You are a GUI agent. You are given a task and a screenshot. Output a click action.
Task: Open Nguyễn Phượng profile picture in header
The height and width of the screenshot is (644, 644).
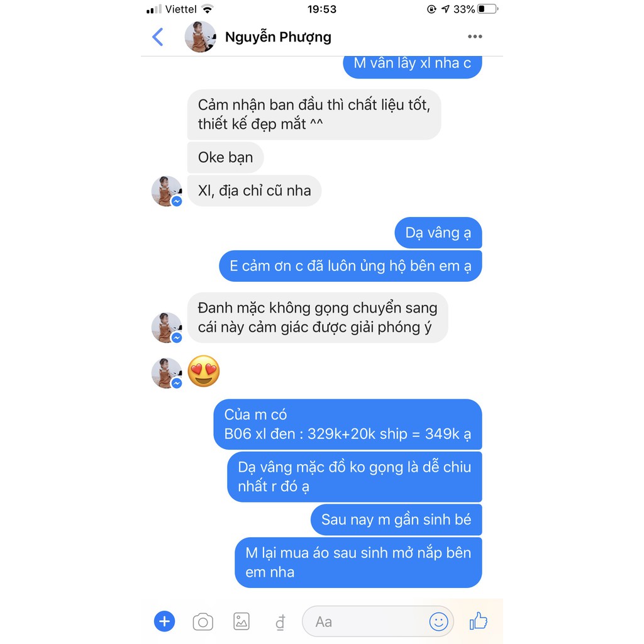201,37
